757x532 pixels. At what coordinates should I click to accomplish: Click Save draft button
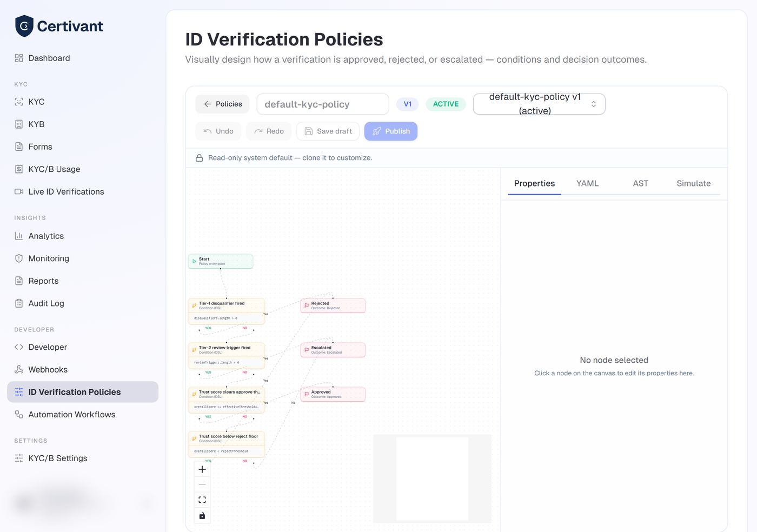328,131
